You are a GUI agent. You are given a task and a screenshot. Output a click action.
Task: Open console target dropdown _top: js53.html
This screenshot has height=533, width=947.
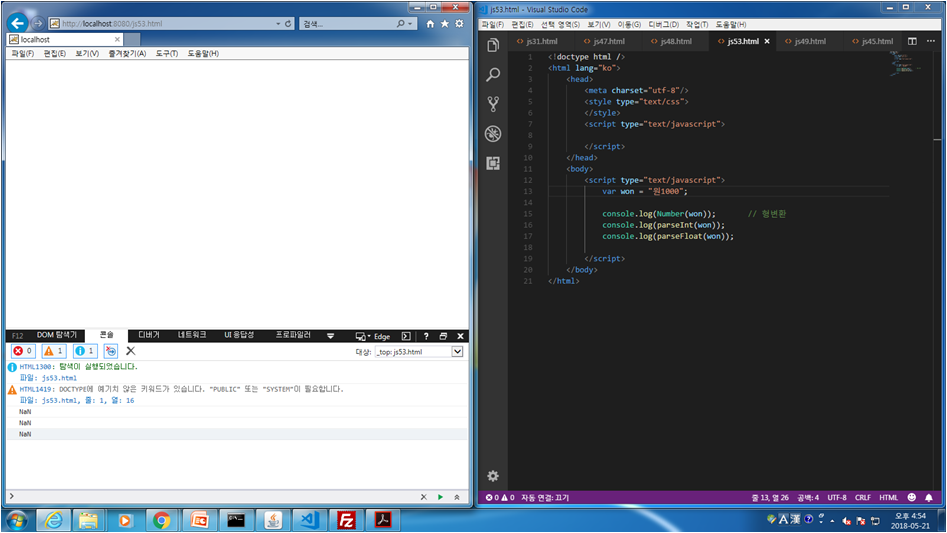click(419, 351)
